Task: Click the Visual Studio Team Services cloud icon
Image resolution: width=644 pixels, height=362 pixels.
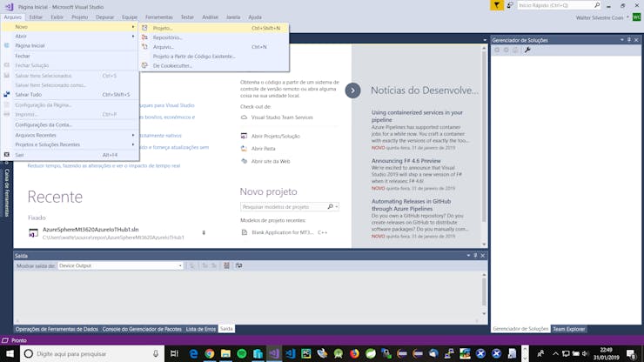Action: [244, 117]
